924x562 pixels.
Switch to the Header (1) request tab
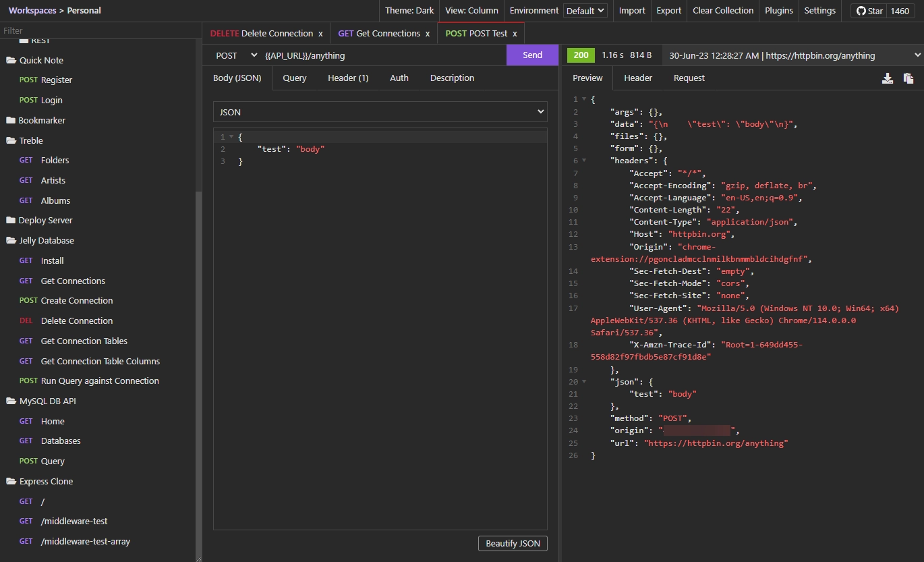click(348, 78)
